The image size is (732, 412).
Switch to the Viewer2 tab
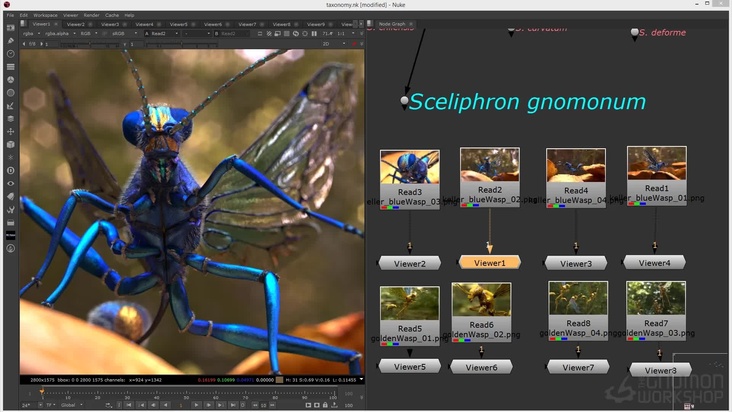(x=76, y=24)
